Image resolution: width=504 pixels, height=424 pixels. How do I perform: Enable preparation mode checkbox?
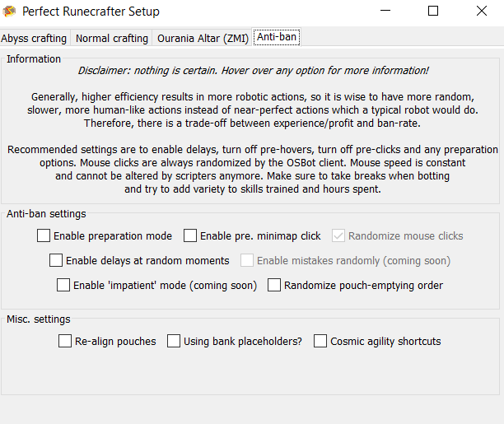click(x=44, y=235)
